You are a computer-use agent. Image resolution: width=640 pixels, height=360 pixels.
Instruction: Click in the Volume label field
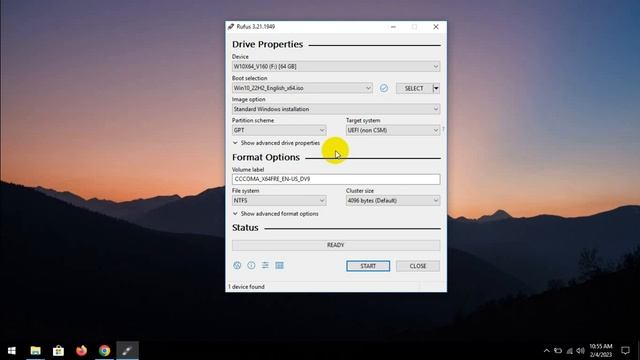pyautogui.click(x=336, y=179)
